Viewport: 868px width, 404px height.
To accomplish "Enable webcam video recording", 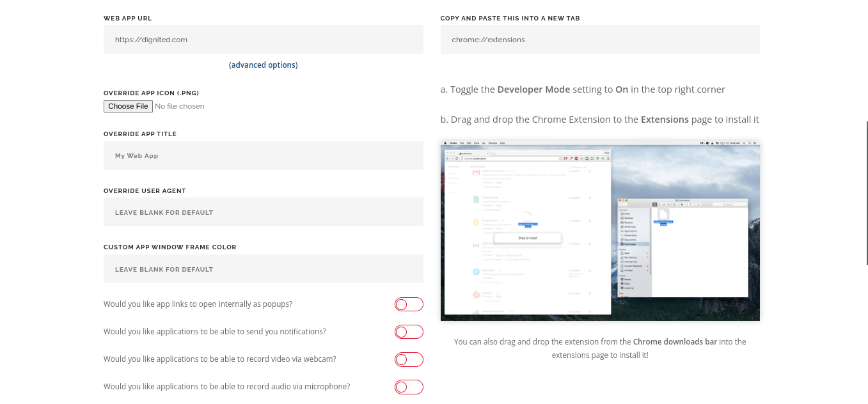I will pos(409,359).
